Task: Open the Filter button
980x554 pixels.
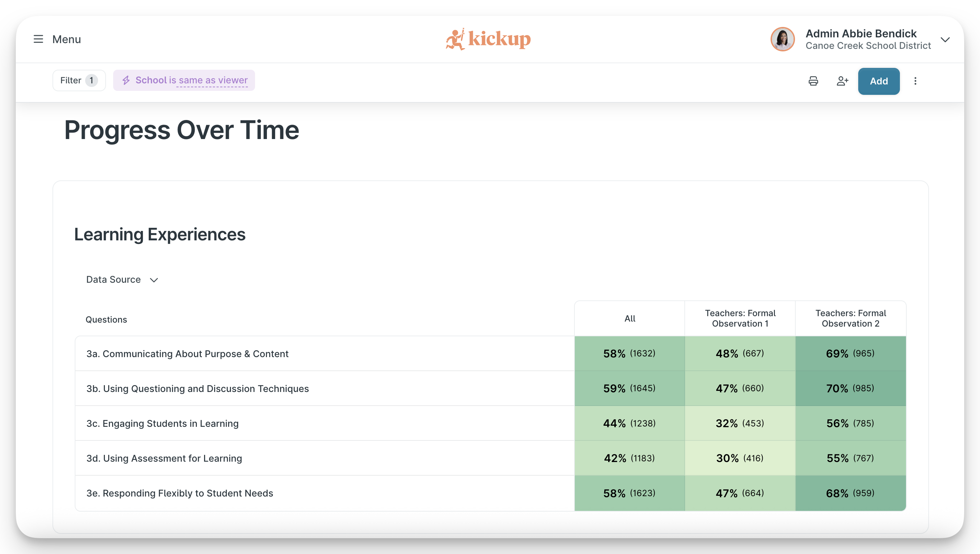Action: coord(79,80)
